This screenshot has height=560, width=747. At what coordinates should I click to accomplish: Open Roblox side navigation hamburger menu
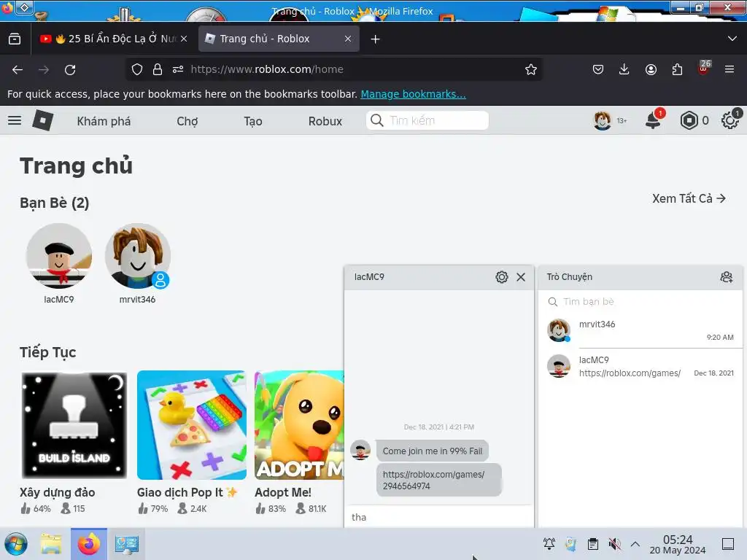(x=15, y=120)
